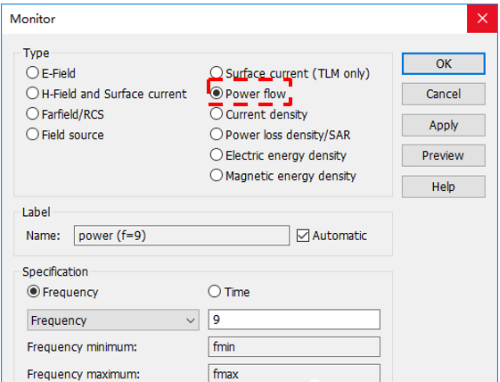Open Help for the Monitor dialog

[x=443, y=187]
